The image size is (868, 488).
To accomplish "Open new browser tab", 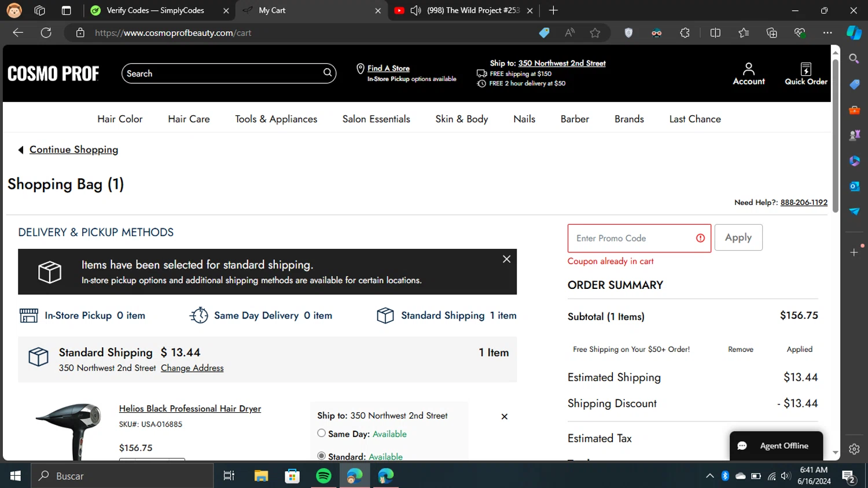I will (553, 10).
